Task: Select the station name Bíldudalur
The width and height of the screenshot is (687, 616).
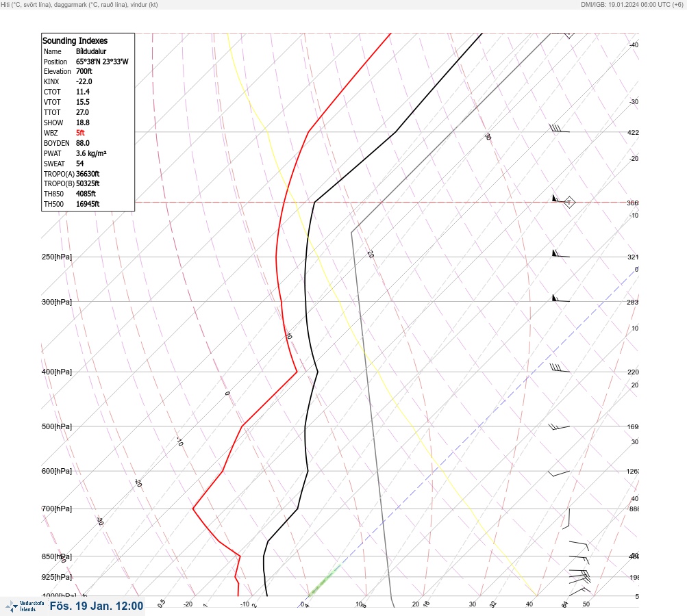Action: [91, 51]
